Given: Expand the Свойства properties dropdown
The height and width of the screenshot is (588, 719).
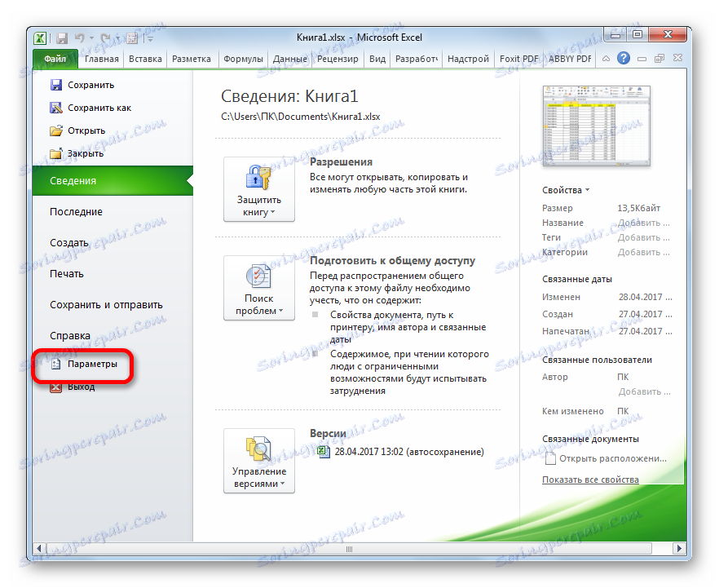Looking at the screenshot, I should pos(566,190).
